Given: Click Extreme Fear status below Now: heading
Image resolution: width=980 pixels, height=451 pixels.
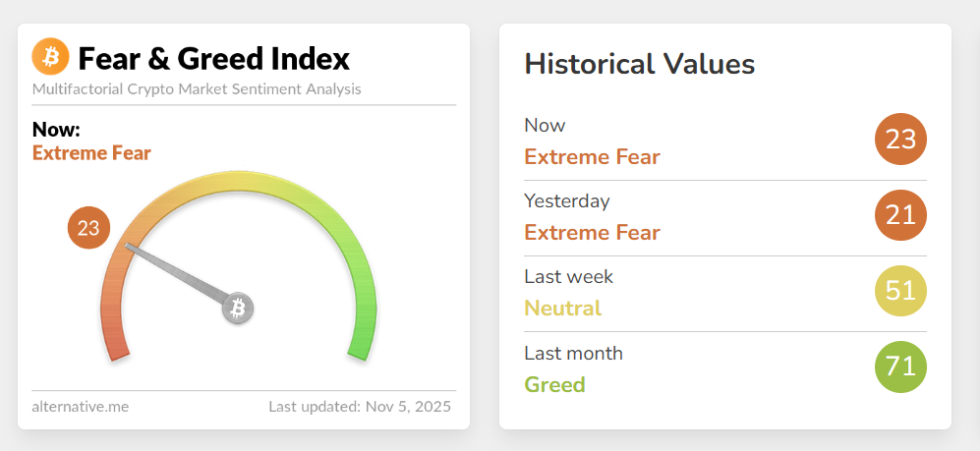Looking at the screenshot, I should point(91,153).
